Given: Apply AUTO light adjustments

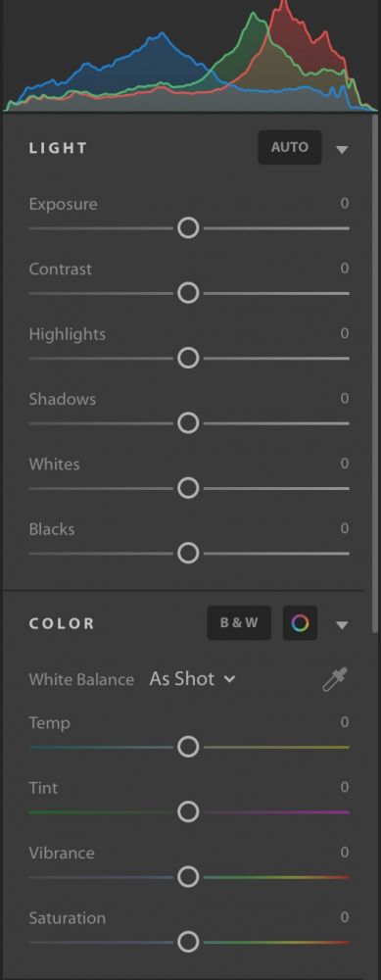Looking at the screenshot, I should coord(290,148).
